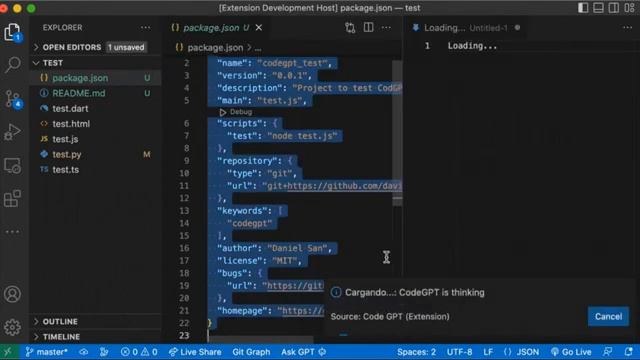Open more actions for Loading editor group

(627, 27)
